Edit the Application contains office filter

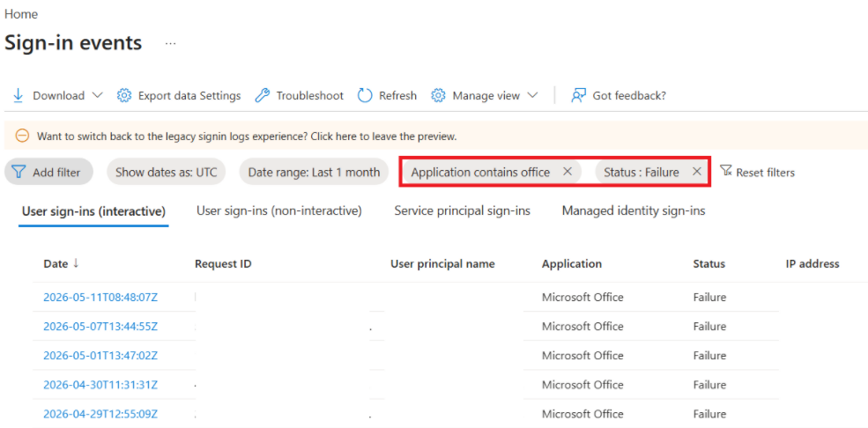point(480,172)
